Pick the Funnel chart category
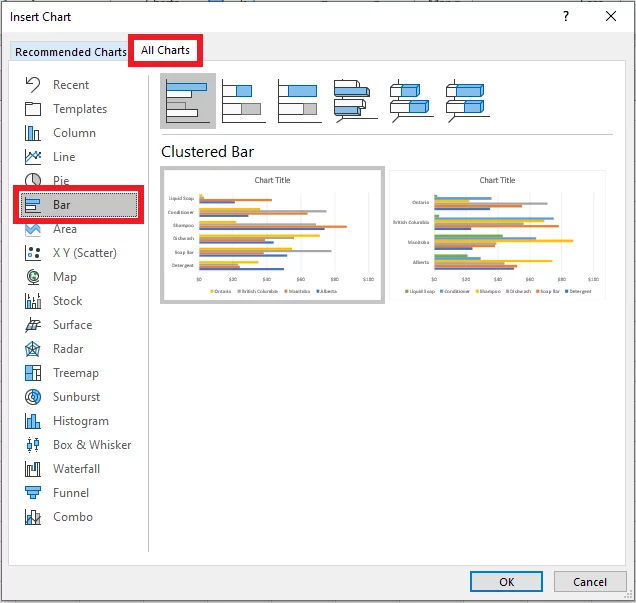Screen dimensions: 636x603 pyautogui.click(x=70, y=493)
